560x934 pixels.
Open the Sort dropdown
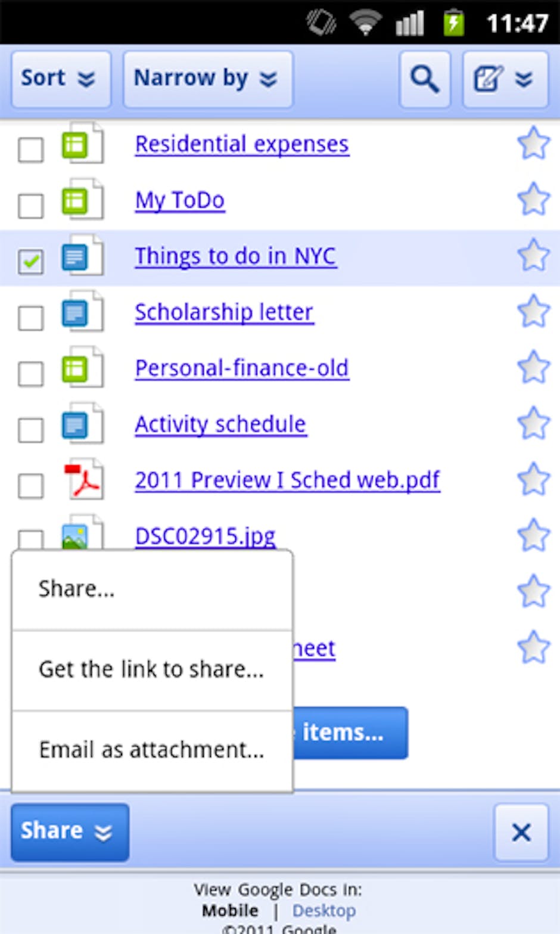(60, 79)
